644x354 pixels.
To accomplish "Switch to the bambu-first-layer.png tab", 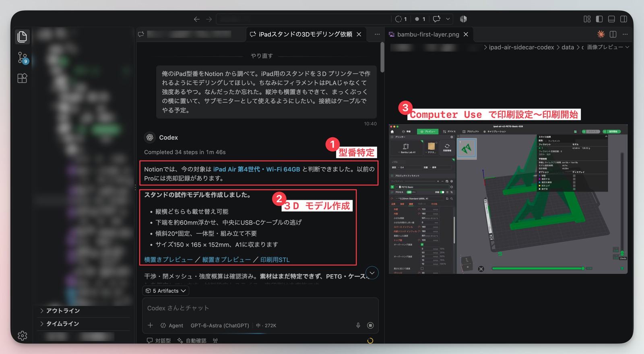I will pos(428,34).
